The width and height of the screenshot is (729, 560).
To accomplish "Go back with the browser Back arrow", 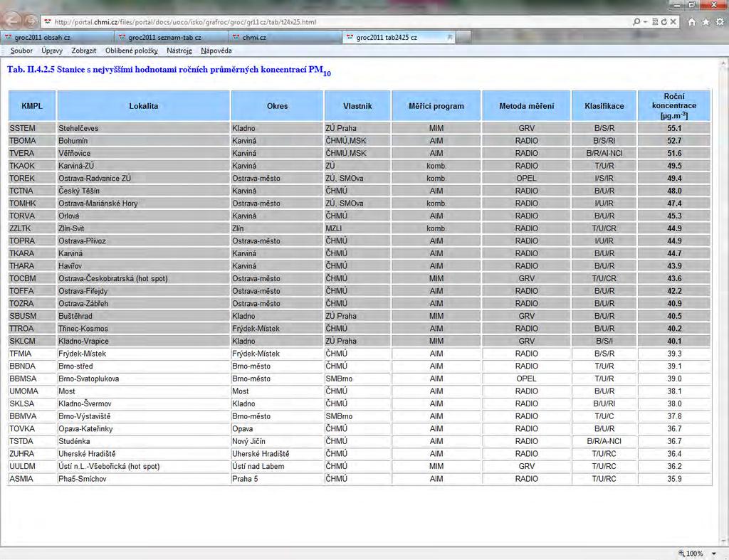I will (13, 21).
